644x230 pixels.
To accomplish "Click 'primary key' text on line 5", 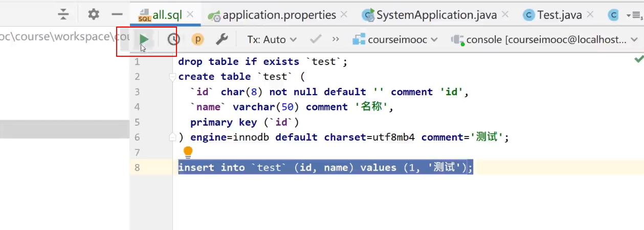I will [224, 122].
